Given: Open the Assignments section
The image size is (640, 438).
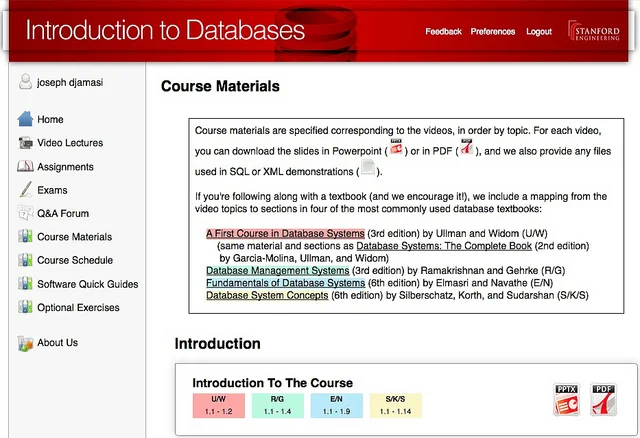Looking at the screenshot, I should click(x=65, y=167).
